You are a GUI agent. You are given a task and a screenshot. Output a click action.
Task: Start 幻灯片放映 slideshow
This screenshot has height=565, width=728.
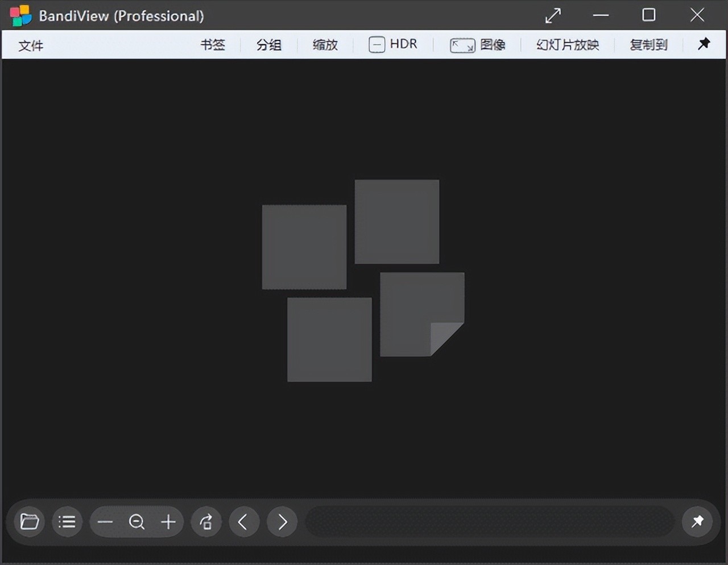[568, 45]
